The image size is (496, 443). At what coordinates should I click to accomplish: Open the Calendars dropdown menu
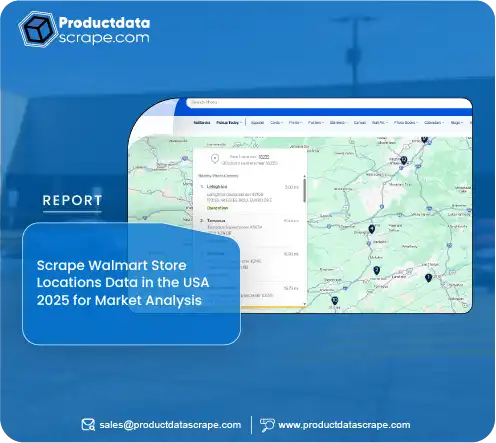[x=434, y=123]
